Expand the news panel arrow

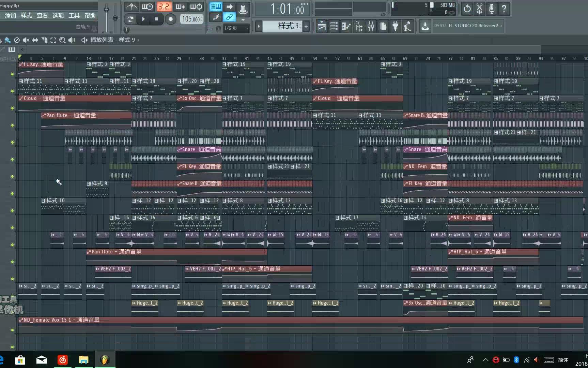501,26
